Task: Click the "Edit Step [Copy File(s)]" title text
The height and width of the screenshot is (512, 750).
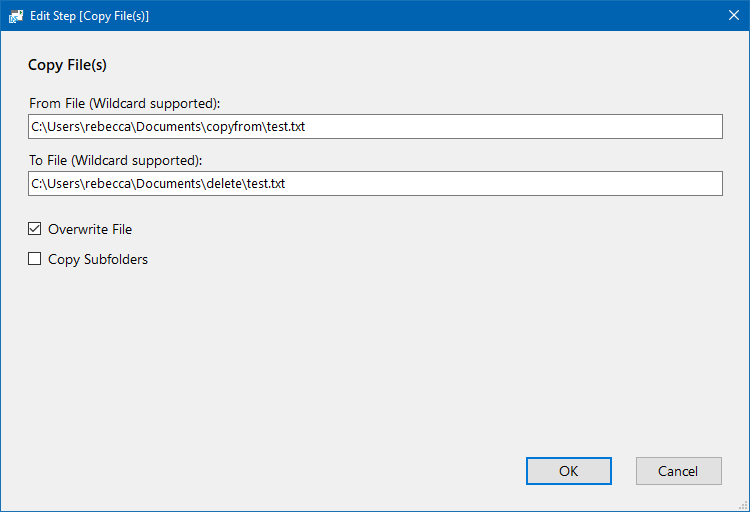Action: (89, 16)
